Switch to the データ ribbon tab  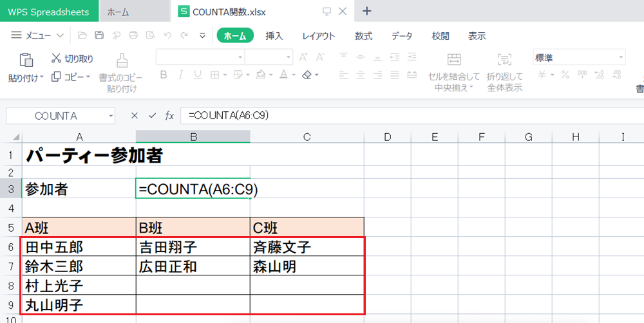[x=402, y=35]
